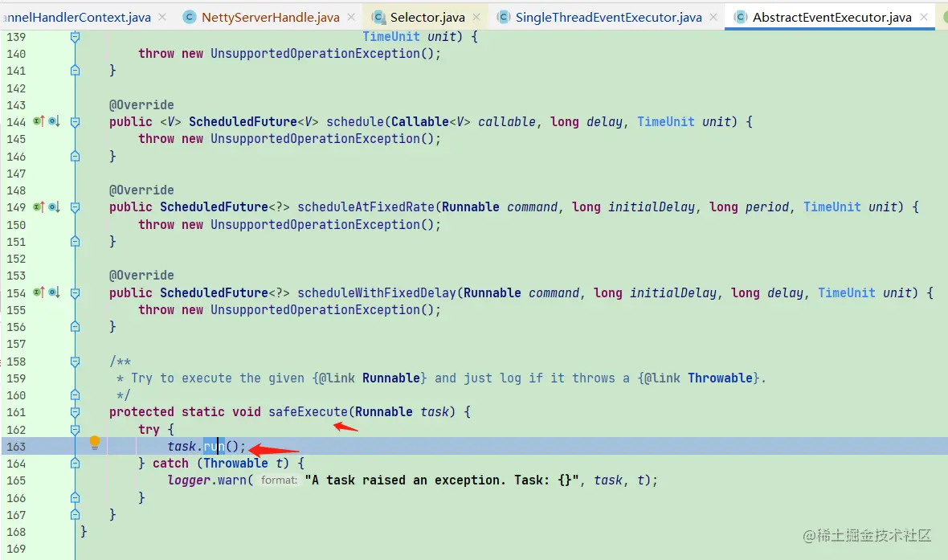Close the SingleThreadEventExecutor.java tab

[x=713, y=18]
